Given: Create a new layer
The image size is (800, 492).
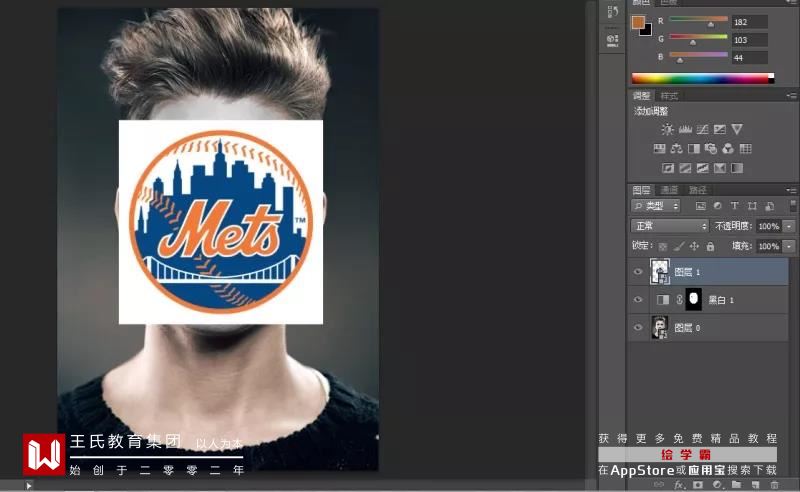Looking at the screenshot, I should coord(755,485).
